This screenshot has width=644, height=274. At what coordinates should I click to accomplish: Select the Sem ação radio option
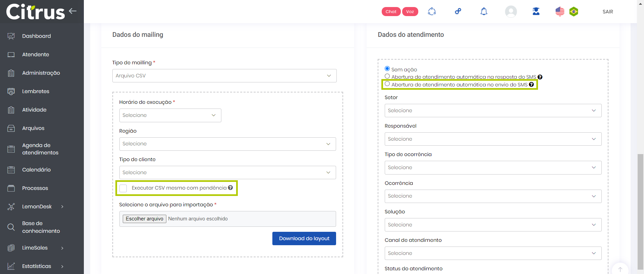click(x=387, y=69)
